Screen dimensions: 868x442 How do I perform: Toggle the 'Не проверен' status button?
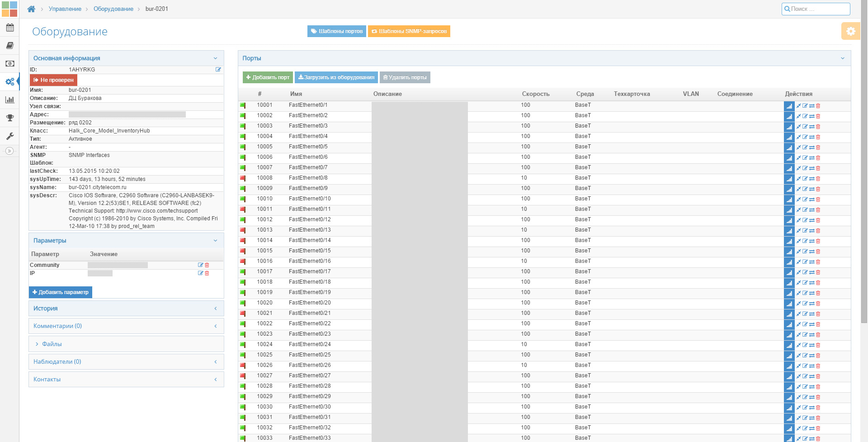tap(53, 80)
